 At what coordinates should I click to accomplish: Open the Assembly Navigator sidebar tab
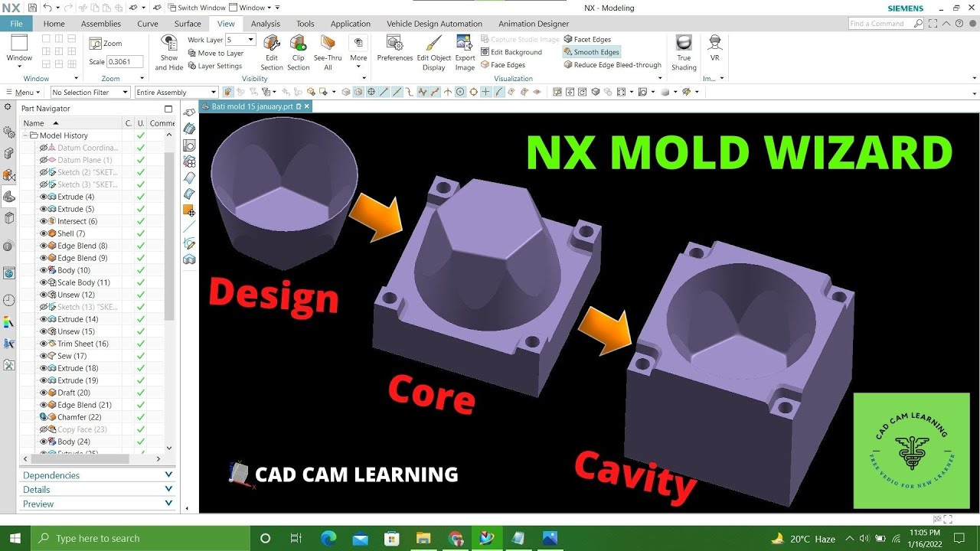coord(8,153)
